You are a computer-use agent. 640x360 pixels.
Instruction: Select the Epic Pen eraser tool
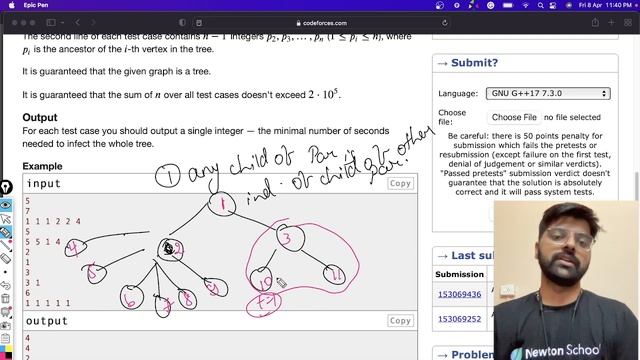5,258
